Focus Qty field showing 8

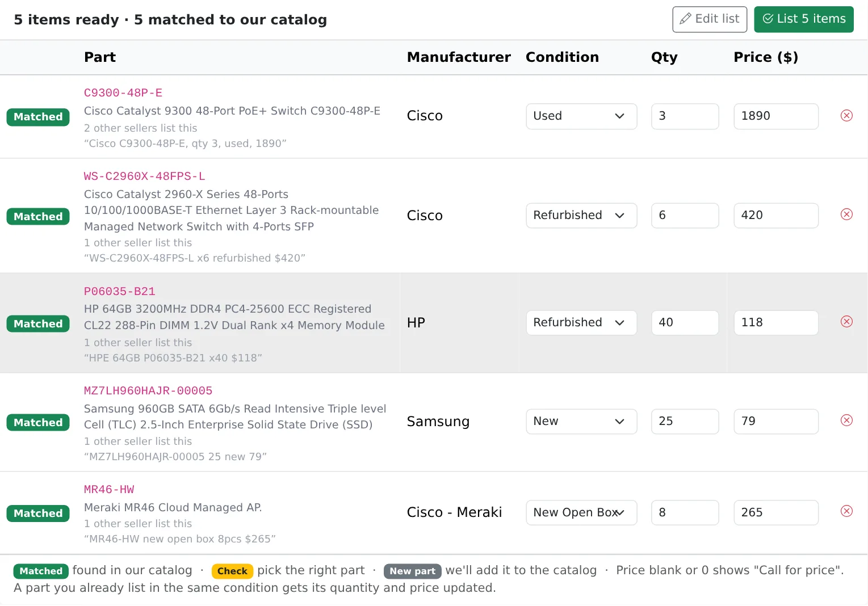pyautogui.click(x=685, y=512)
